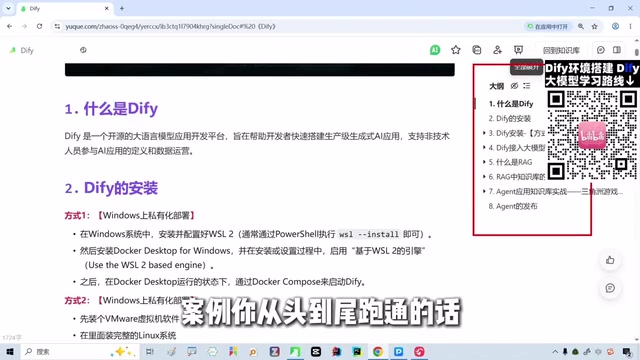Click the 回到知识库 button
This screenshot has width=640, height=360.
coord(561,50)
